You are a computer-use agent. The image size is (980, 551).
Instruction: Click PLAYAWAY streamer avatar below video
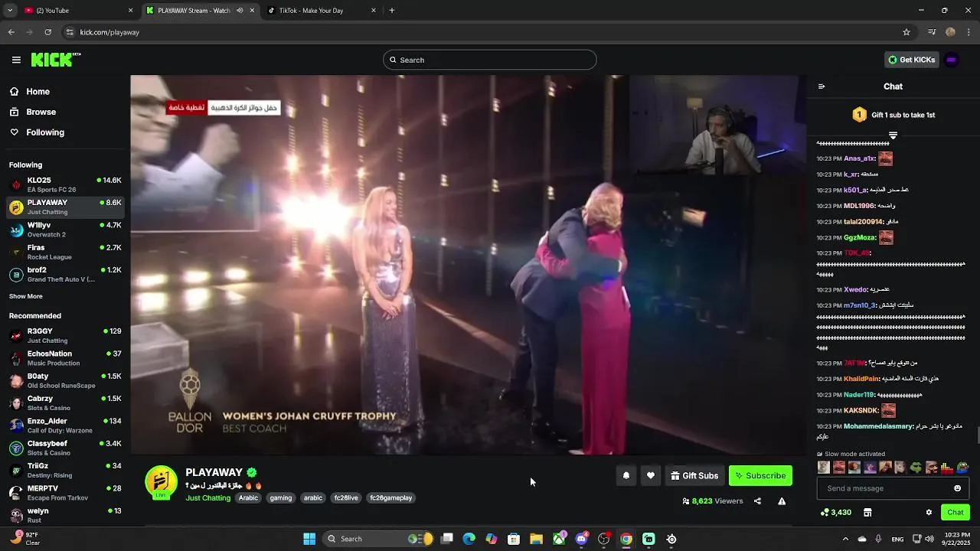tap(161, 482)
